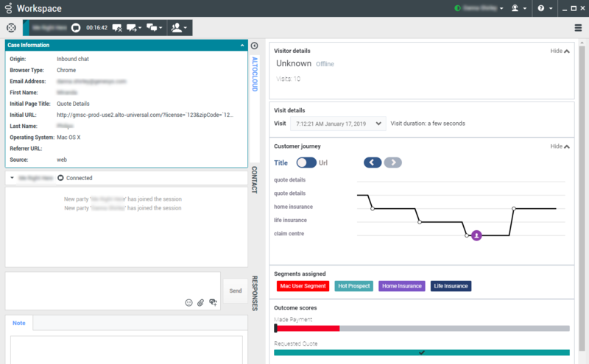This screenshot has width=589, height=364.
Task: End the chat with the X icon
Action: tap(117, 28)
